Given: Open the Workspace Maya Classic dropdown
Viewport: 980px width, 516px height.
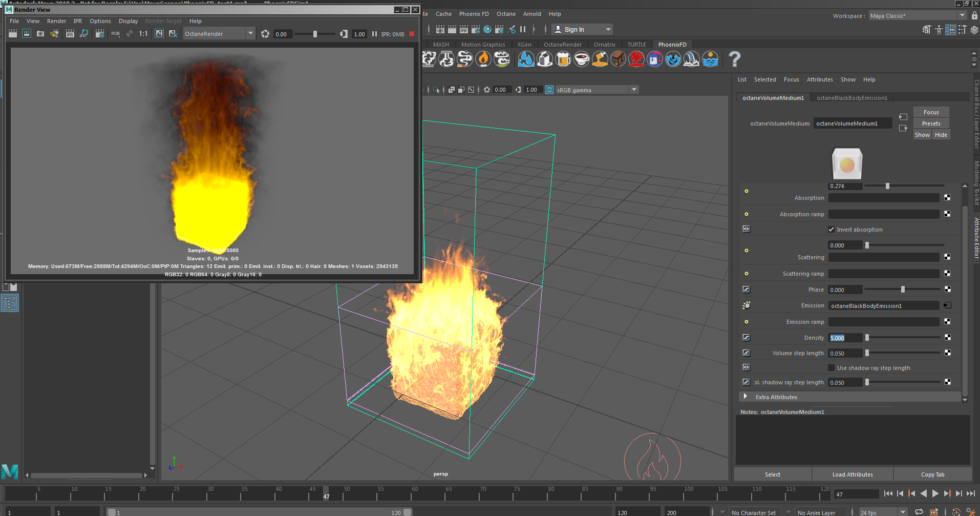Looking at the screenshot, I should (x=918, y=16).
